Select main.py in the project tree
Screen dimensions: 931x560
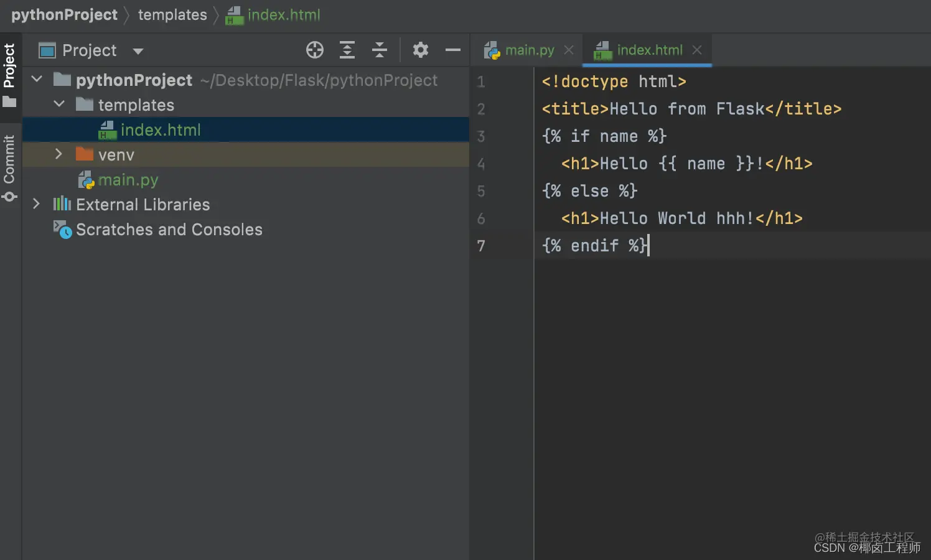[128, 180]
